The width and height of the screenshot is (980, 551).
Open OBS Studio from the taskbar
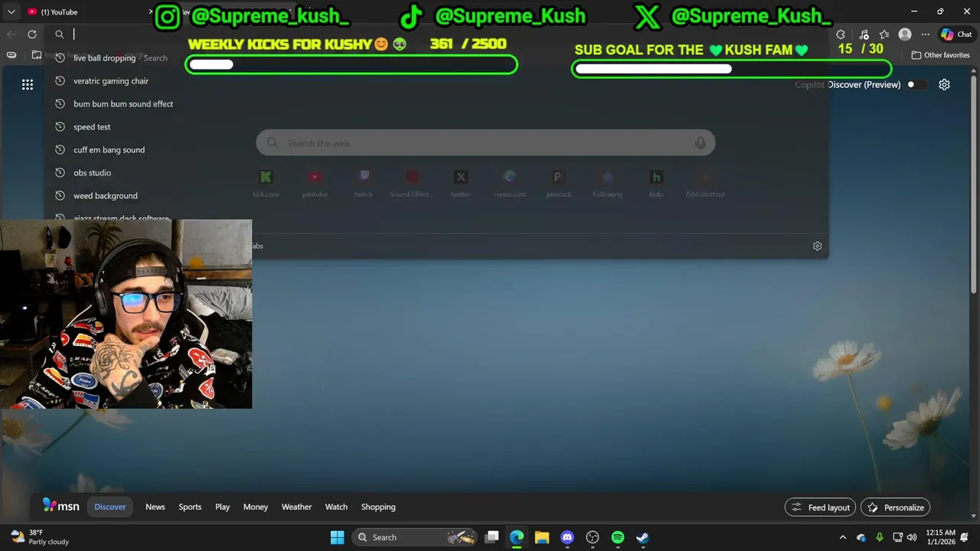pyautogui.click(x=593, y=537)
